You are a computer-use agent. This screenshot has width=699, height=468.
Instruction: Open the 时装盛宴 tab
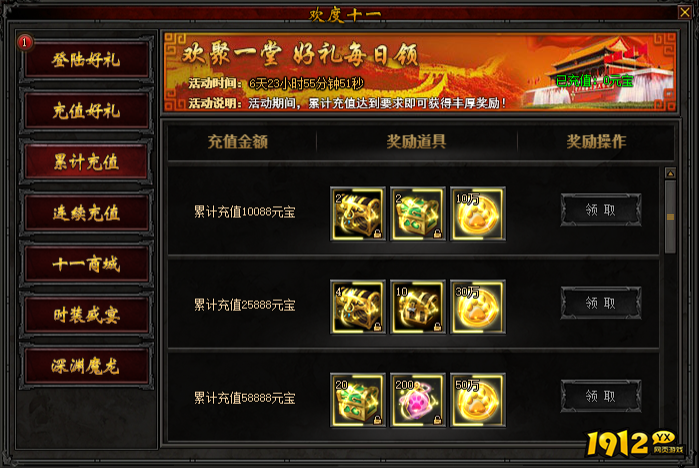86,315
